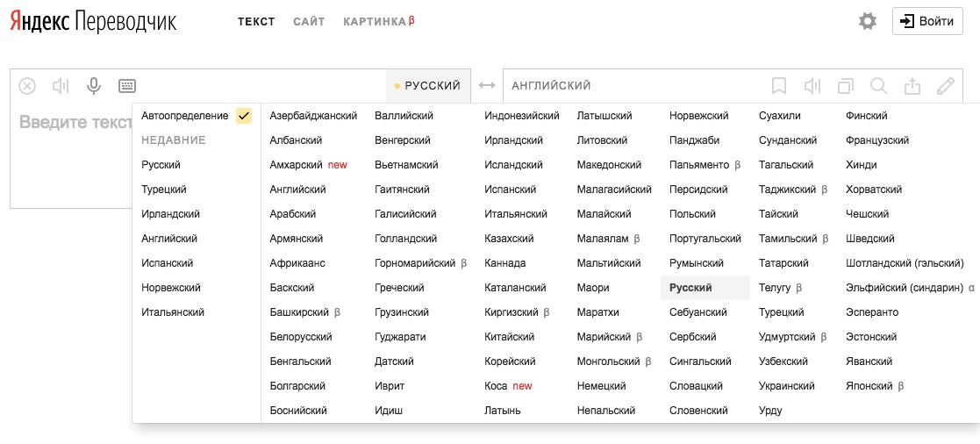The height and width of the screenshot is (444, 980).
Task: Open the АНГЛИЙСКИЙ target language dropdown
Action: [551, 86]
